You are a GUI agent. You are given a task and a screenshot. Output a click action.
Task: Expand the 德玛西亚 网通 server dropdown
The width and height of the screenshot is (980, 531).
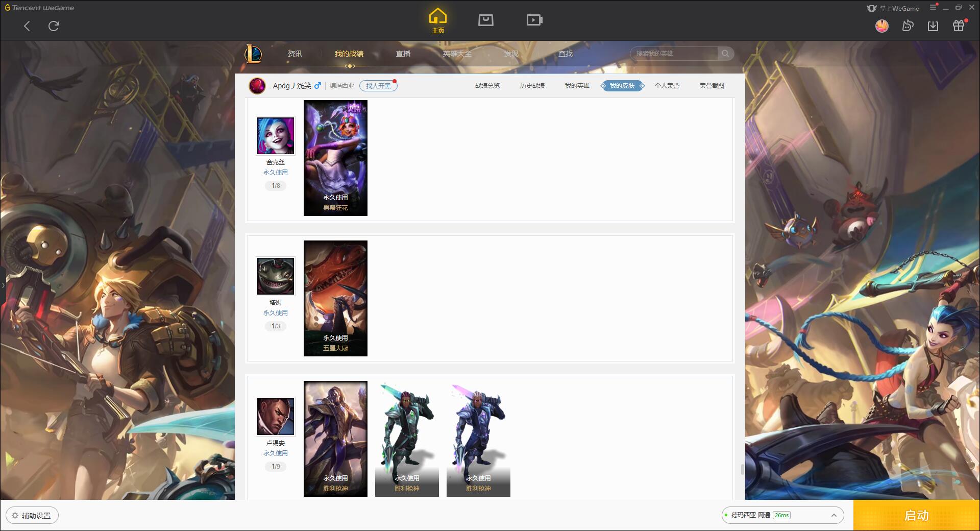[782, 516]
